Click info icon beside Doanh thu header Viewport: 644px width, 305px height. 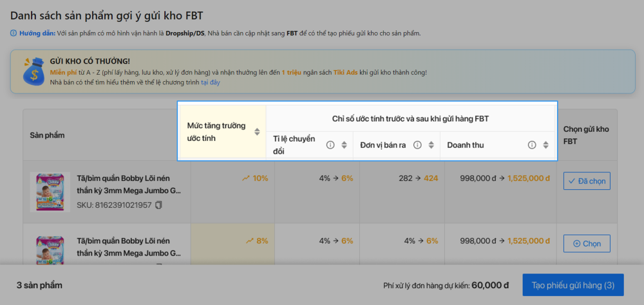(x=532, y=145)
